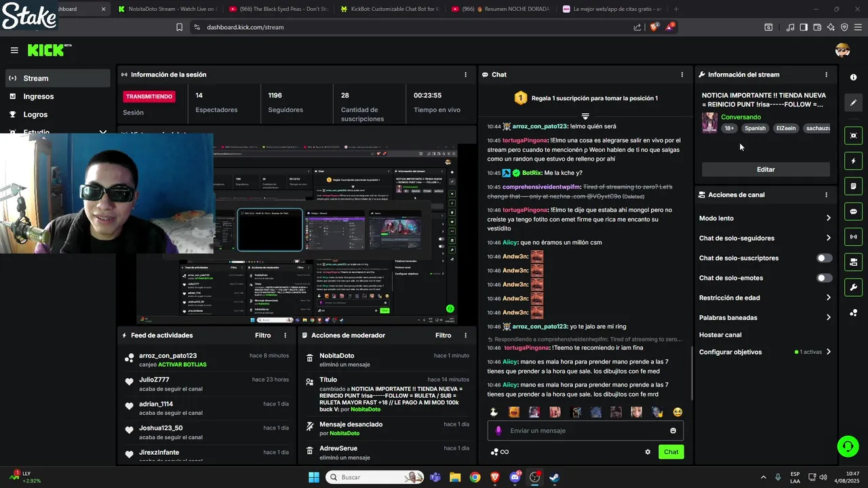The height and width of the screenshot is (488, 868).
Task: Click the document note icon in right rail
Action: point(853,186)
